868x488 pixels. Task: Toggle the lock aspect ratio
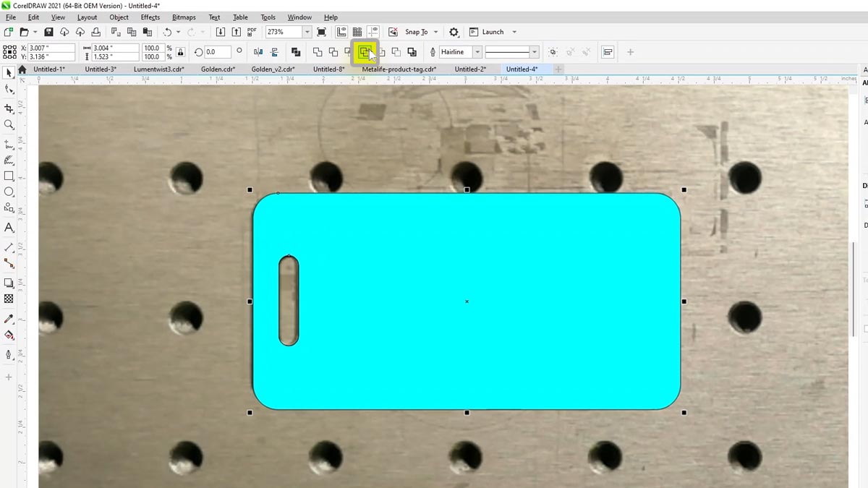click(179, 51)
